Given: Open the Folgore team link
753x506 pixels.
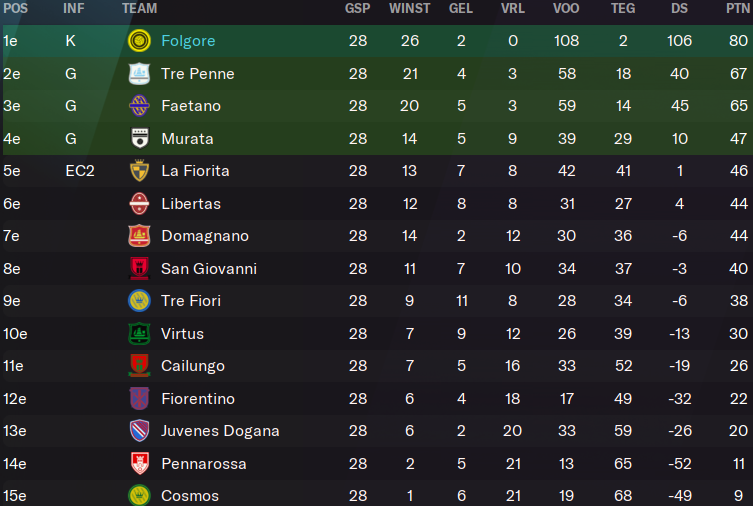Looking at the screenshot, I should tap(188, 41).
